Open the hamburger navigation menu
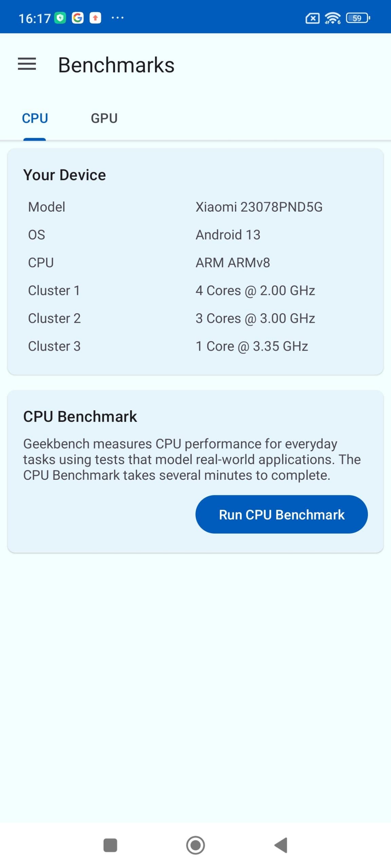The width and height of the screenshot is (391, 868). click(x=27, y=64)
